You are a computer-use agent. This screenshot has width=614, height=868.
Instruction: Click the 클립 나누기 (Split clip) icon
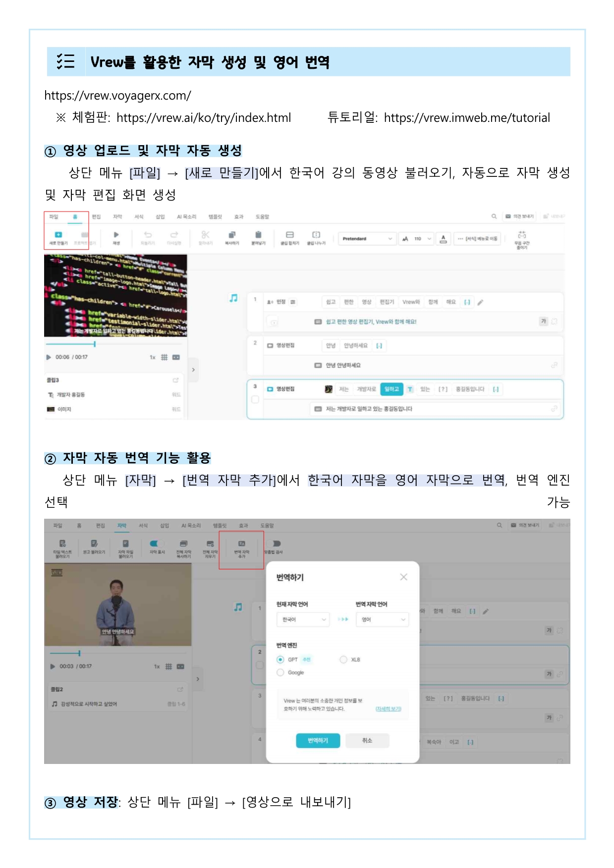click(x=316, y=235)
